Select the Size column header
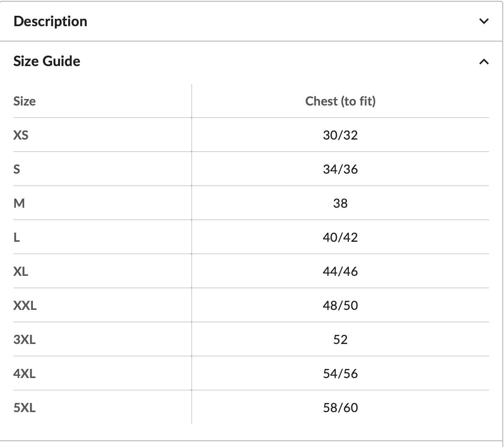 (25, 101)
